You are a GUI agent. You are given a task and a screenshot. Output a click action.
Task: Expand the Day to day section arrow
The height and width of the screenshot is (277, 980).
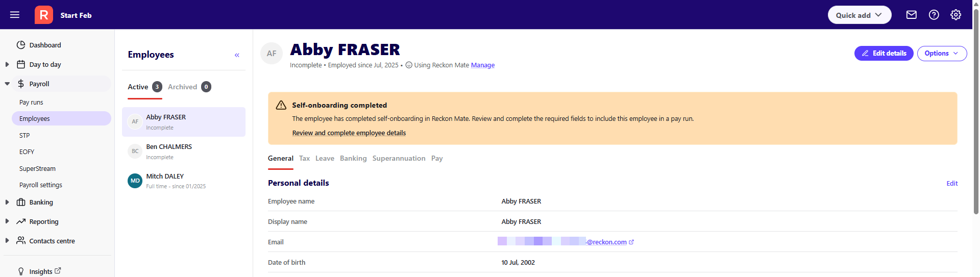[7, 64]
